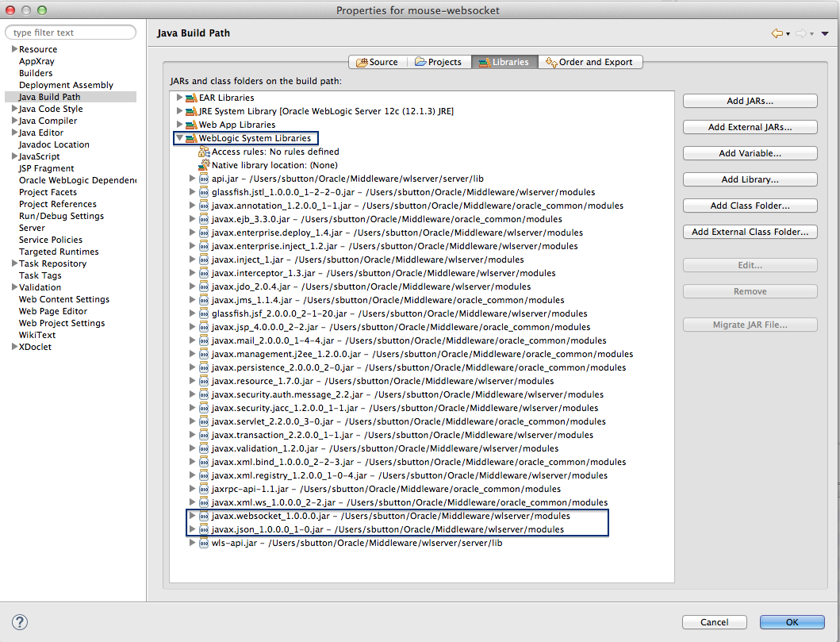
Task: Select Deployment Assembly in sidebar
Action: click(66, 85)
